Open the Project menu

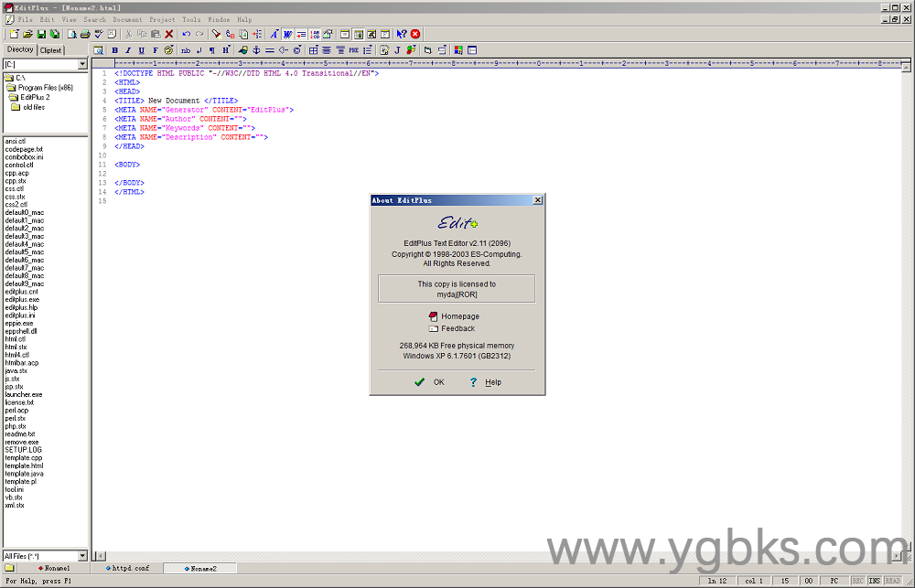point(162,19)
